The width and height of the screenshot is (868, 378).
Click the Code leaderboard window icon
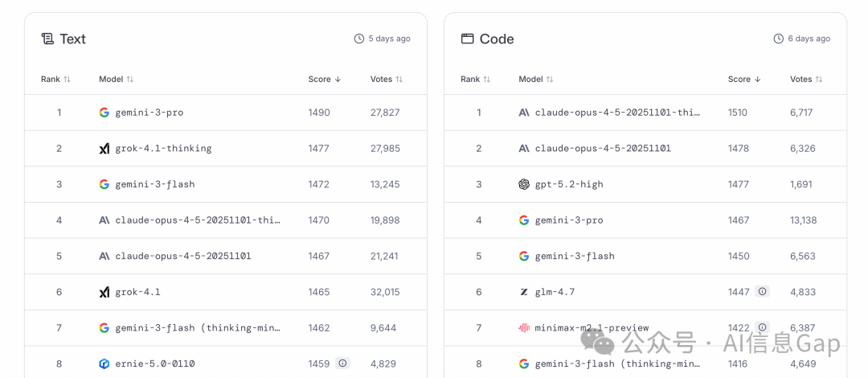[x=467, y=39]
